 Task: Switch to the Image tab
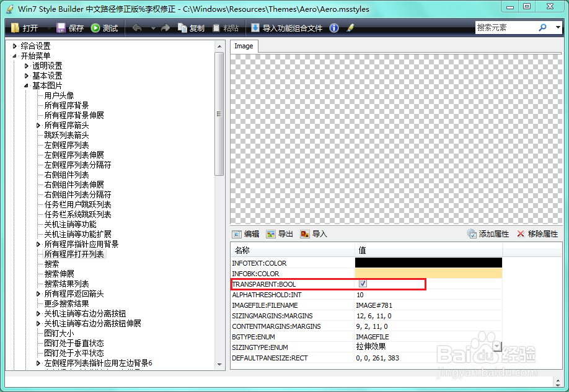click(244, 46)
